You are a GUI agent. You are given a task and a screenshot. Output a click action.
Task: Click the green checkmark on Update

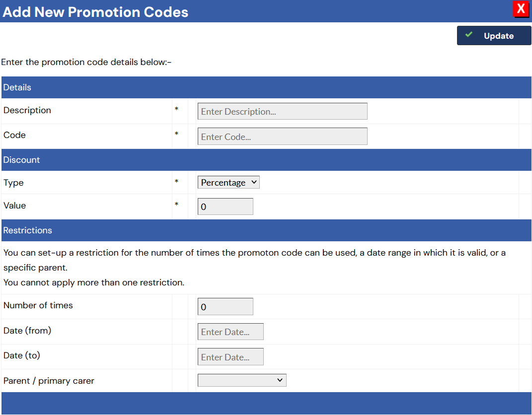point(468,35)
